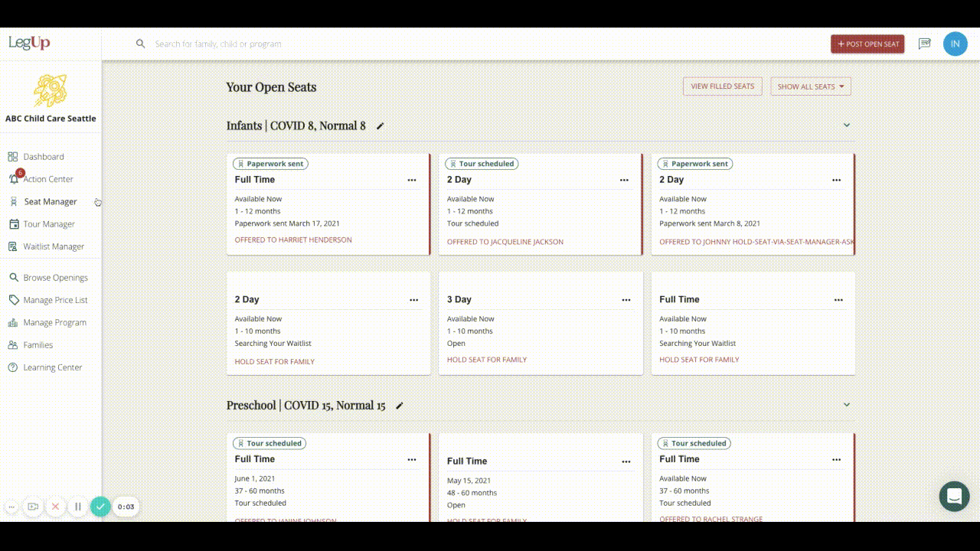The image size is (980, 551).
Task: Click the Learning Center help icon
Action: (13, 367)
